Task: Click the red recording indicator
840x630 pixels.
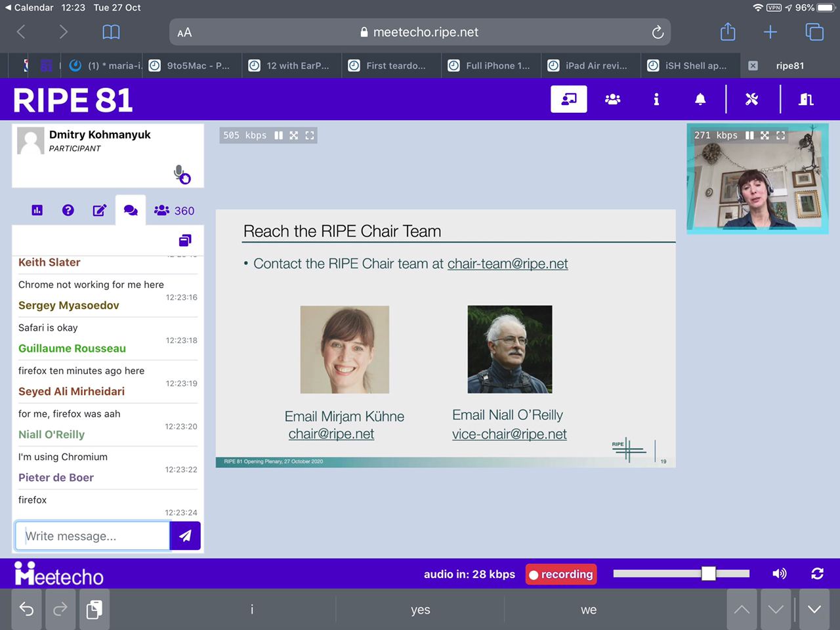Action: 561,574
